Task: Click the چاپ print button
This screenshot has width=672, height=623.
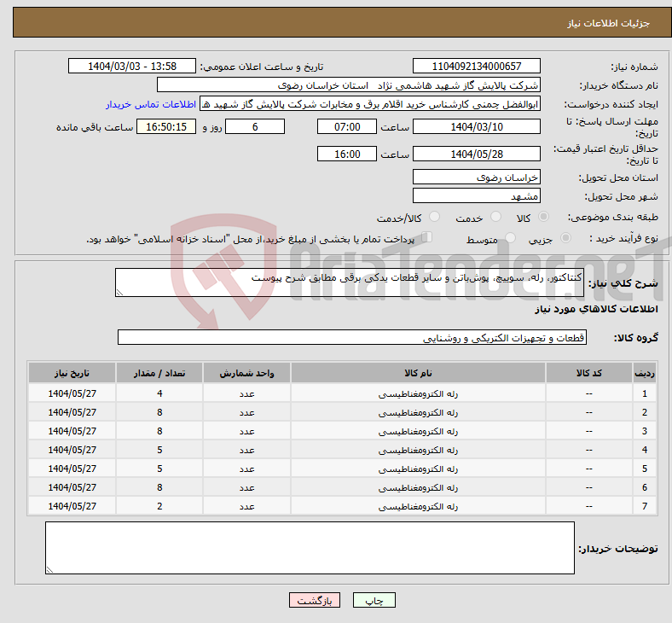Action: point(374,600)
